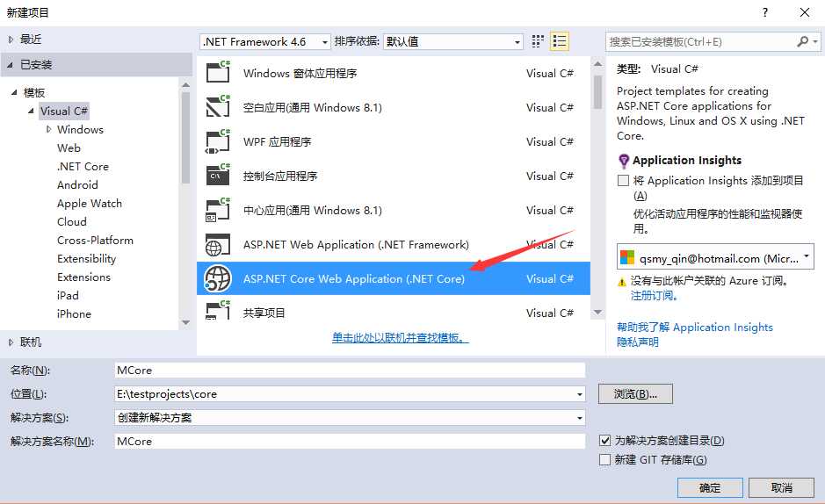
Task: Click the 空白应用(通用 Windows 8.1) template icon
Action: tap(218, 106)
